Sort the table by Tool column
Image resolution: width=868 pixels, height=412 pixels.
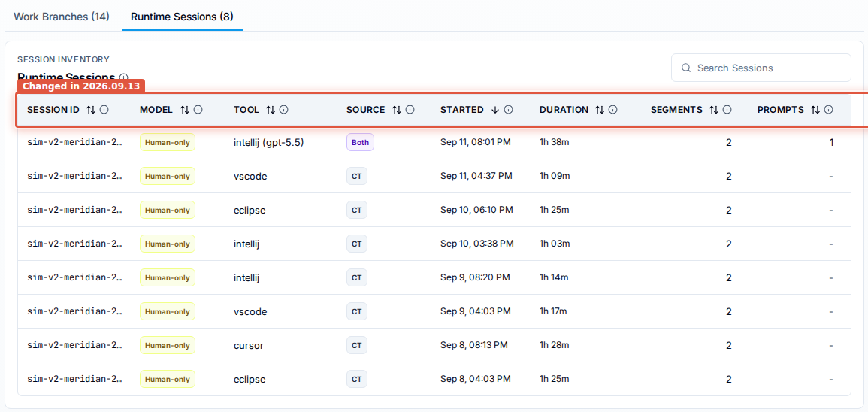[x=270, y=110]
